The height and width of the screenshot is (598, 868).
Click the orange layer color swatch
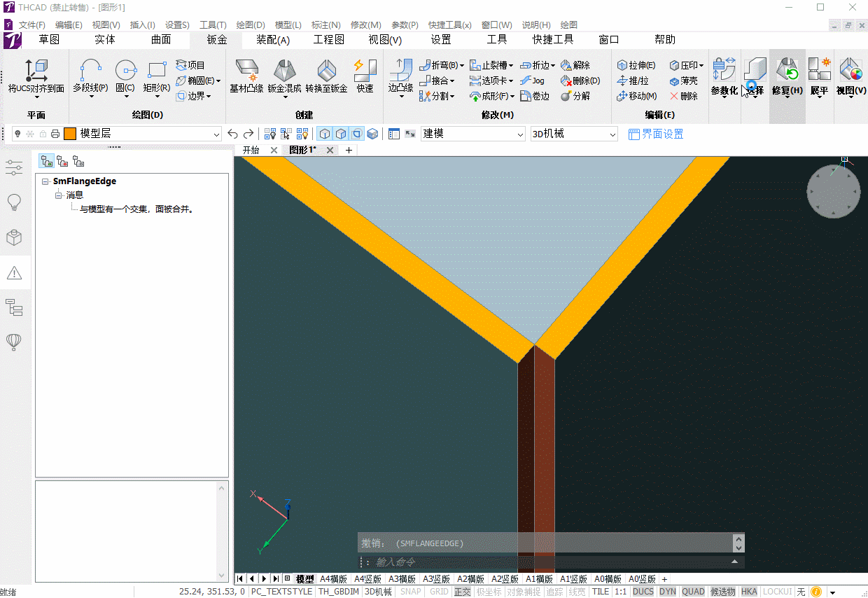(70, 134)
